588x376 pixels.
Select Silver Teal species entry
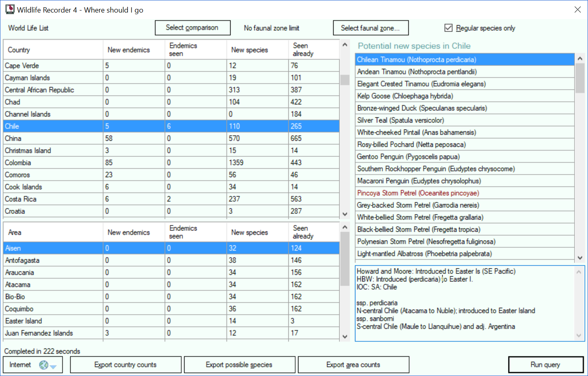coord(465,120)
